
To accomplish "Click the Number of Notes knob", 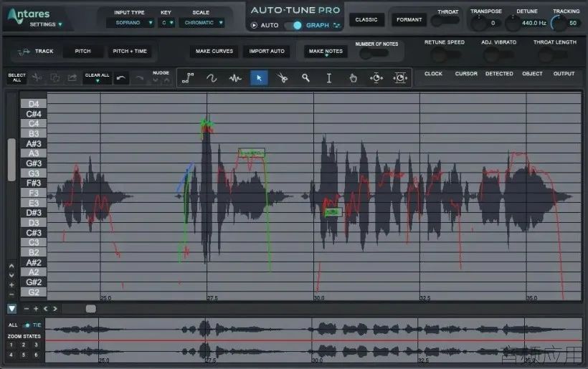I will 366,54.
